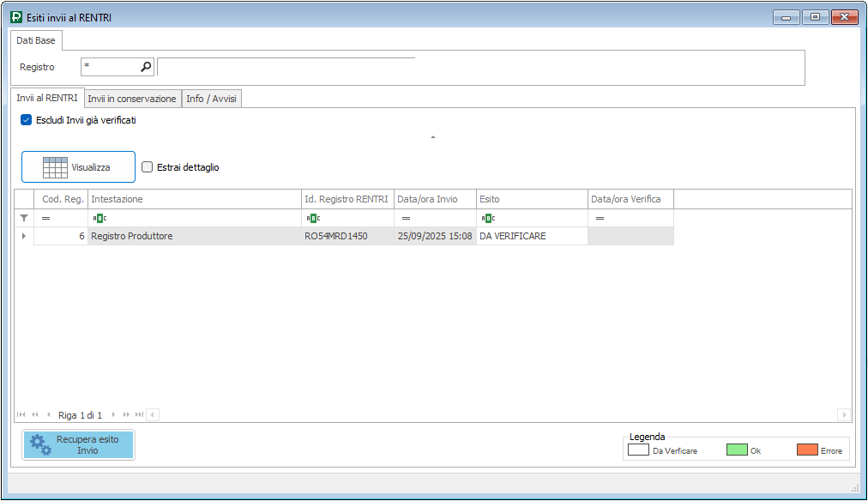Click the Recupera esito Invio button
Screen dimensions: 868x501
pos(79,444)
